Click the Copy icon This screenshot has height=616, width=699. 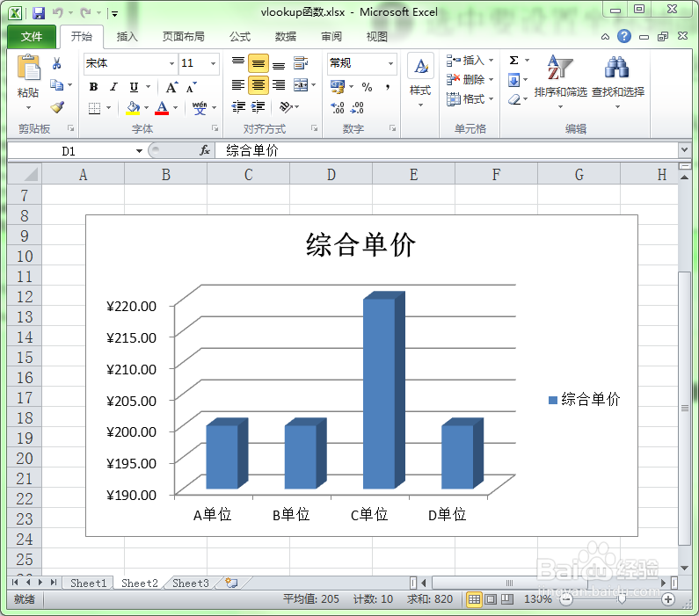pos(56,84)
